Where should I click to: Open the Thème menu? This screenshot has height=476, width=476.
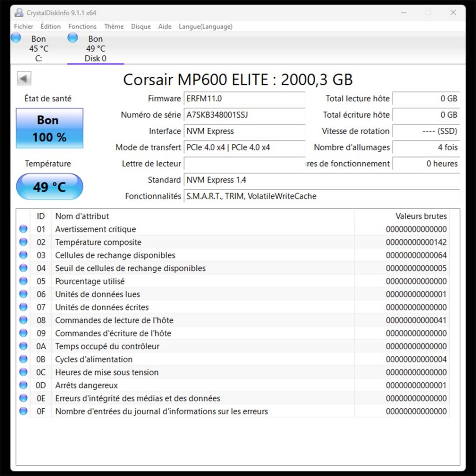(x=114, y=26)
